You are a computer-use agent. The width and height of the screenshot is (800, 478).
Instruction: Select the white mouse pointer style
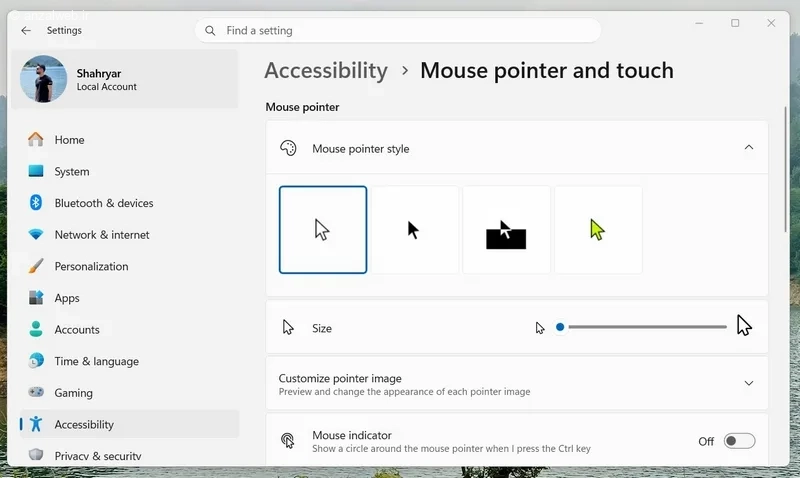[x=323, y=230]
